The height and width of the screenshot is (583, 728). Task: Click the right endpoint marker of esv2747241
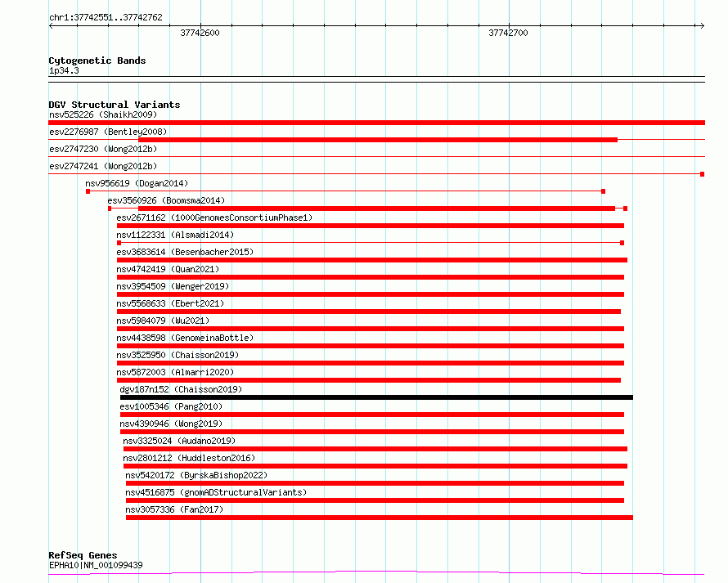point(703,174)
